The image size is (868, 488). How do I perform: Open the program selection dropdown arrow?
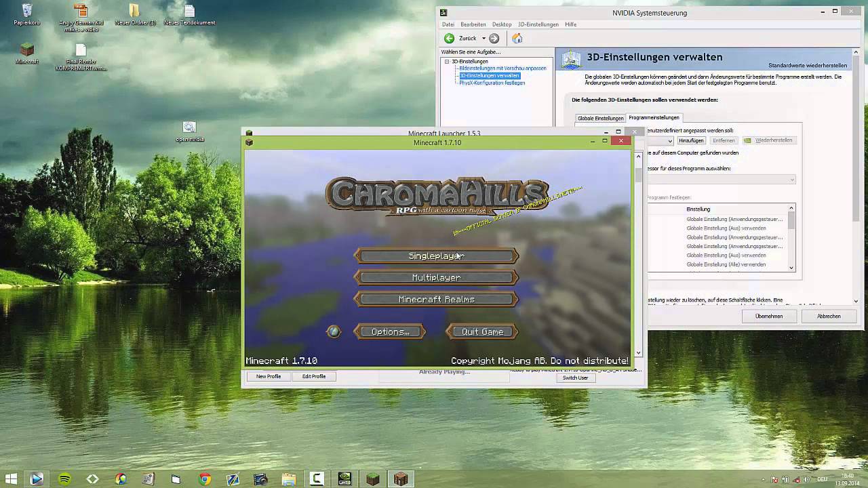pyautogui.click(x=669, y=141)
